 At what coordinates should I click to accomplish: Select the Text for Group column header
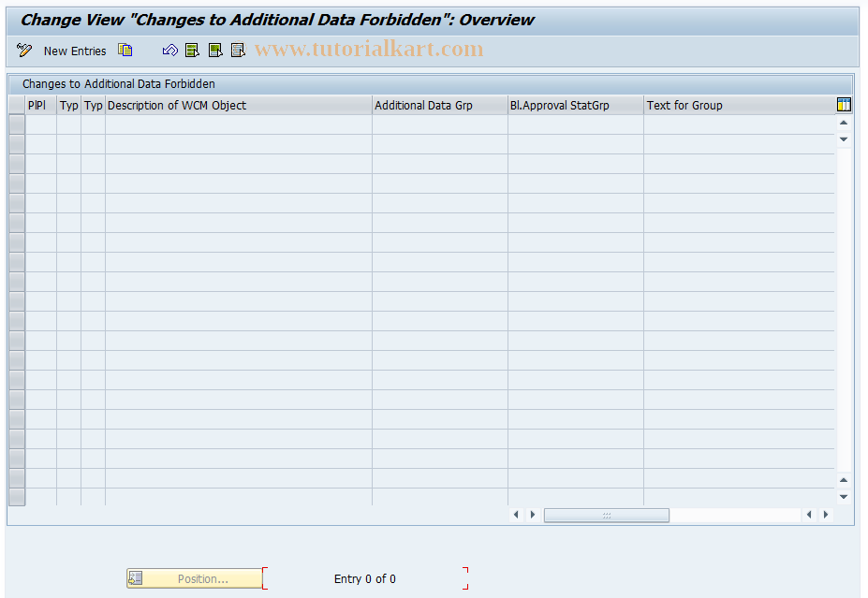[740, 105]
